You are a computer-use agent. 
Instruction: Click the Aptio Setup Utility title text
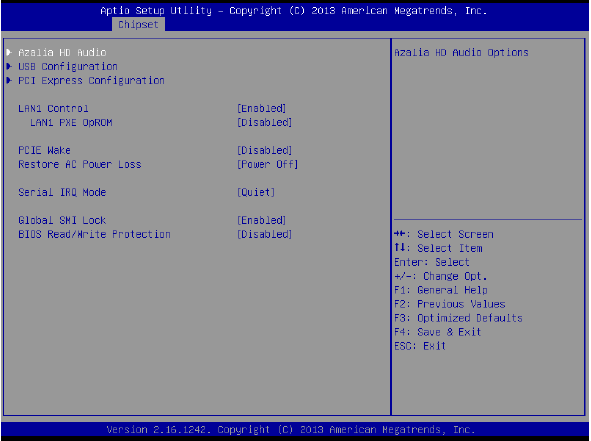click(294, 11)
